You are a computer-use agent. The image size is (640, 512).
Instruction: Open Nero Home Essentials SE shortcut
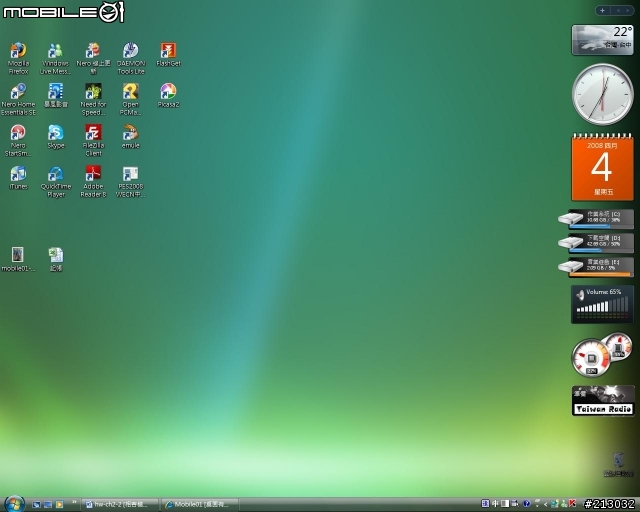(18, 99)
